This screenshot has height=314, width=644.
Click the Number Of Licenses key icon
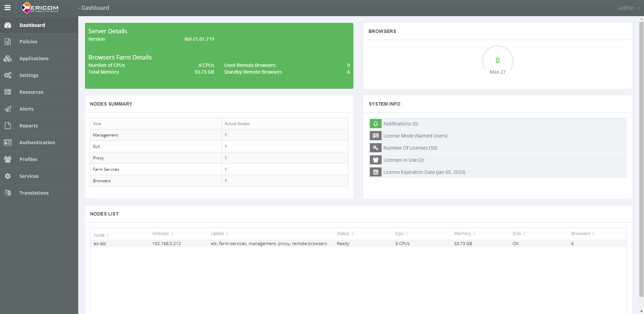[x=376, y=148]
